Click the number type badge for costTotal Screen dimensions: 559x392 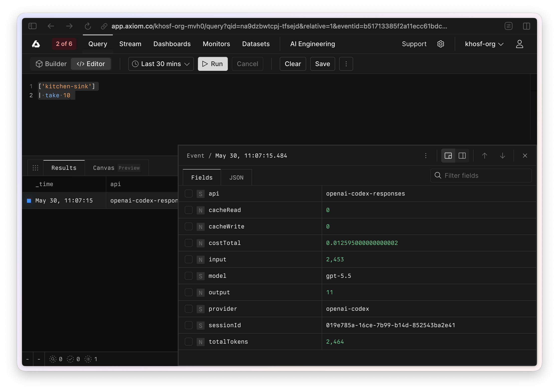pos(201,243)
